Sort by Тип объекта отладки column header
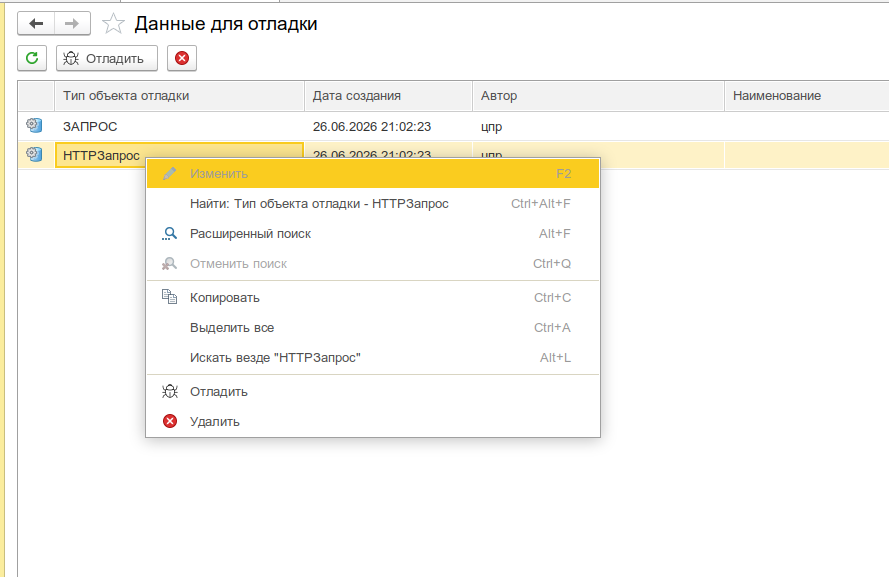Viewport: 889px width, 577px height. click(x=179, y=96)
